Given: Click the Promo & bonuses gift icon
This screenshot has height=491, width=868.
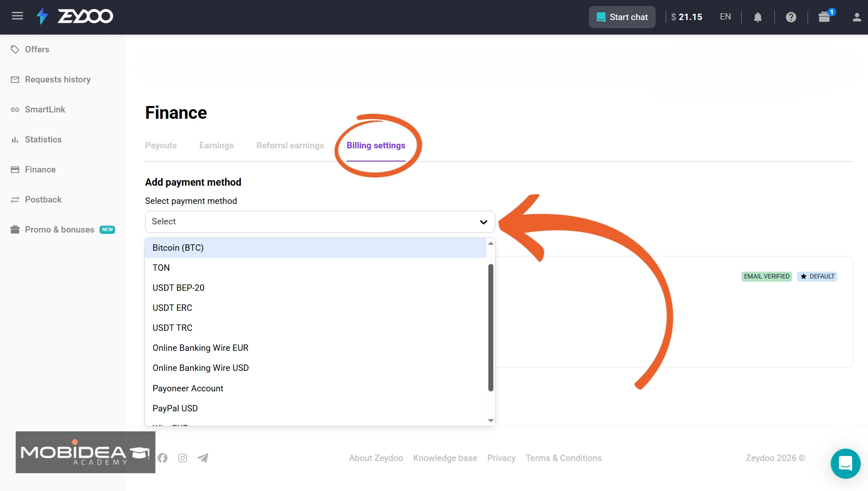Looking at the screenshot, I should click(15, 229).
